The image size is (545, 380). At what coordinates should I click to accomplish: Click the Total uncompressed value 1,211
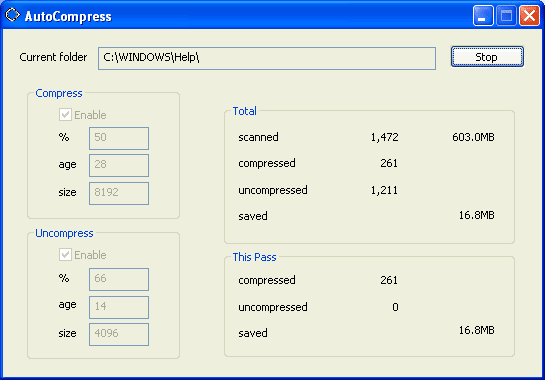384,190
